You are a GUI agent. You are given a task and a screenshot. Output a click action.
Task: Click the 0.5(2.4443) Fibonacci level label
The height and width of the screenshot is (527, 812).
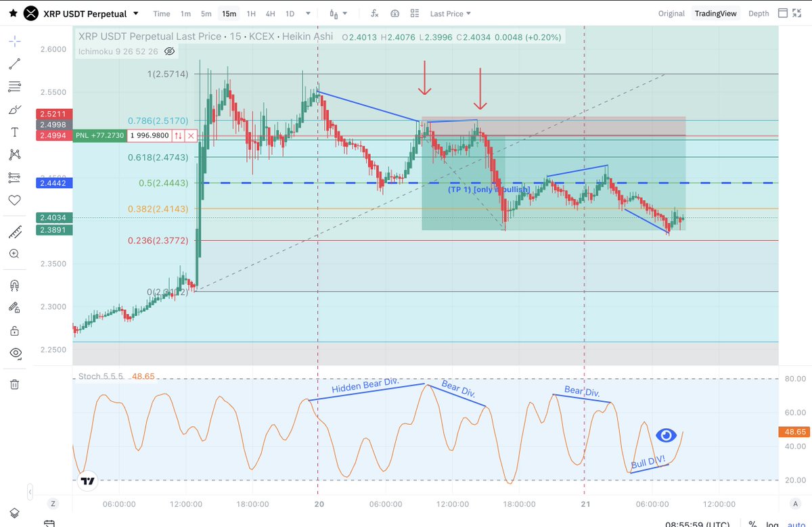pos(164,183)
